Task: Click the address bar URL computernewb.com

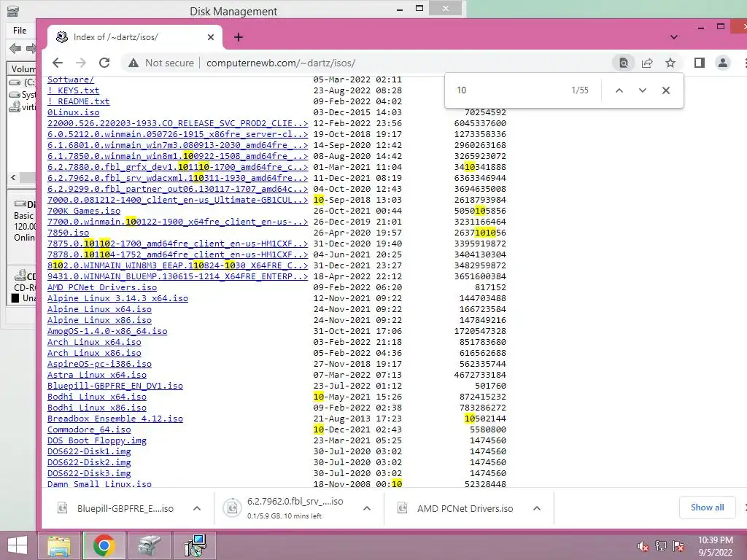Action: pyautogui.click(x=281, y=63)
